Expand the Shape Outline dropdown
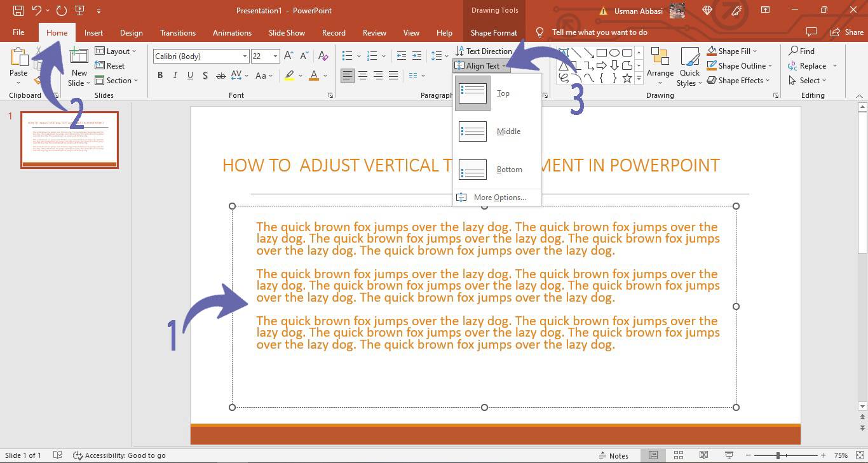The width and height of the screenshot is (868, 463). pos(740,65)
